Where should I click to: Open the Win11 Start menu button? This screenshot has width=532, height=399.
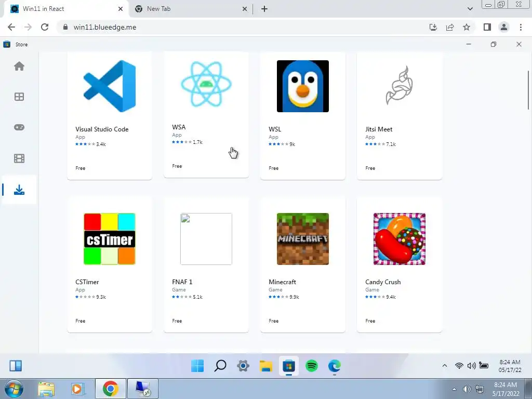click(197, 366)
